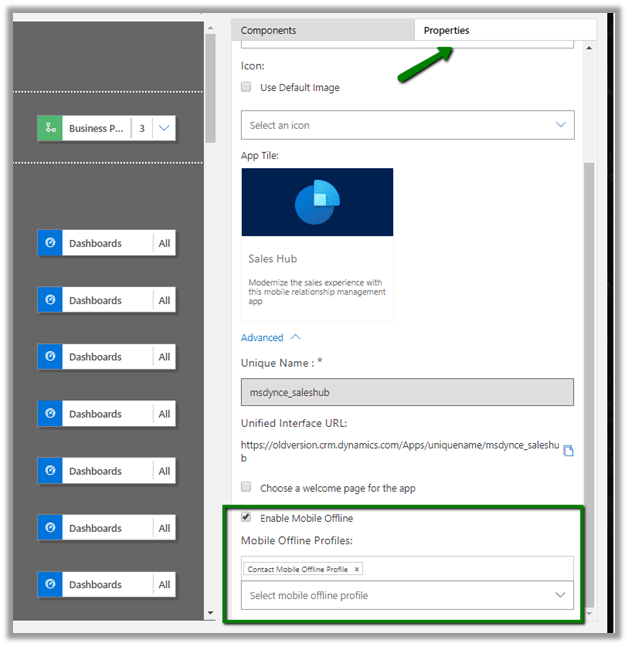Click the Business Process Flows green icon
628x646 pixels.
[50, 128]
